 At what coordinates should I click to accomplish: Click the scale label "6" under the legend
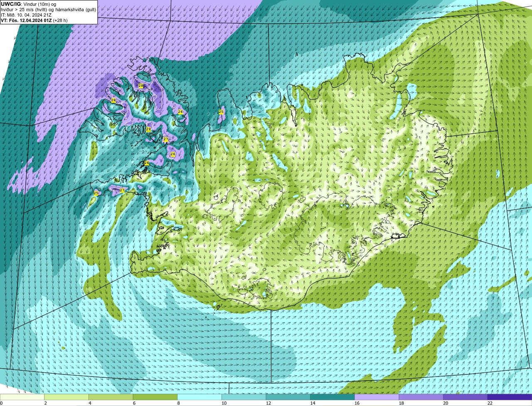click(x=134, y=403)
